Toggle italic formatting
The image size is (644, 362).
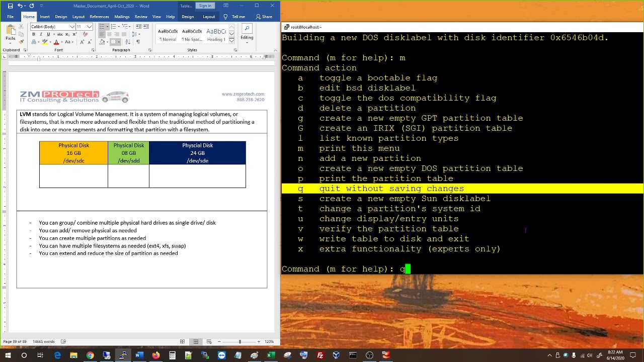[41, 34]
